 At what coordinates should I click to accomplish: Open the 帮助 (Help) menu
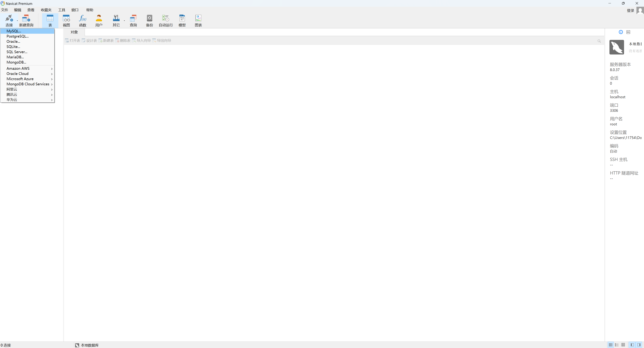coord(90,10)
